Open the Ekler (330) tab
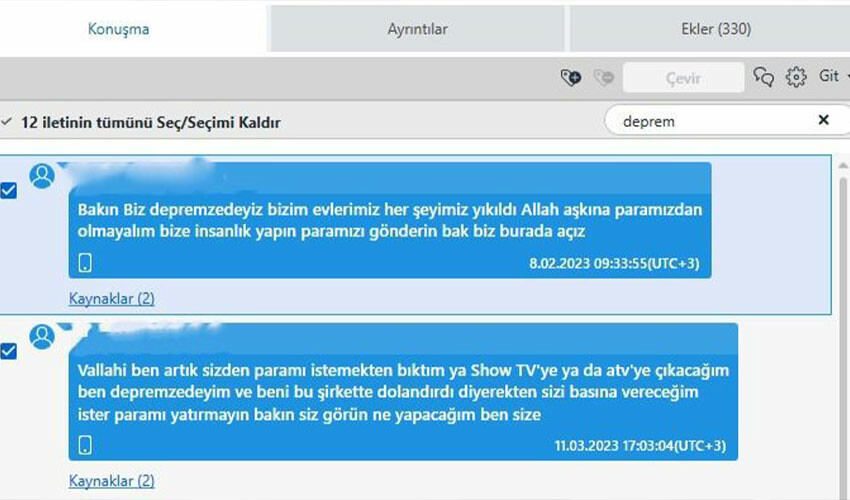 point(708,29)
